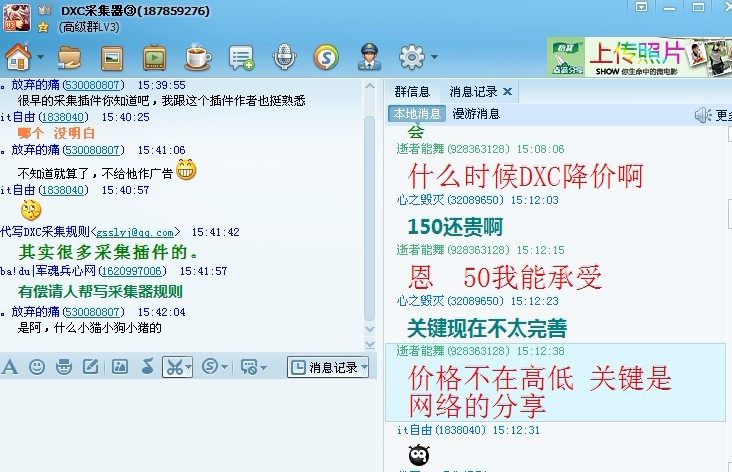732x472 pixels.
Task: Click the circular S search icon
Action: coord(326,57)
